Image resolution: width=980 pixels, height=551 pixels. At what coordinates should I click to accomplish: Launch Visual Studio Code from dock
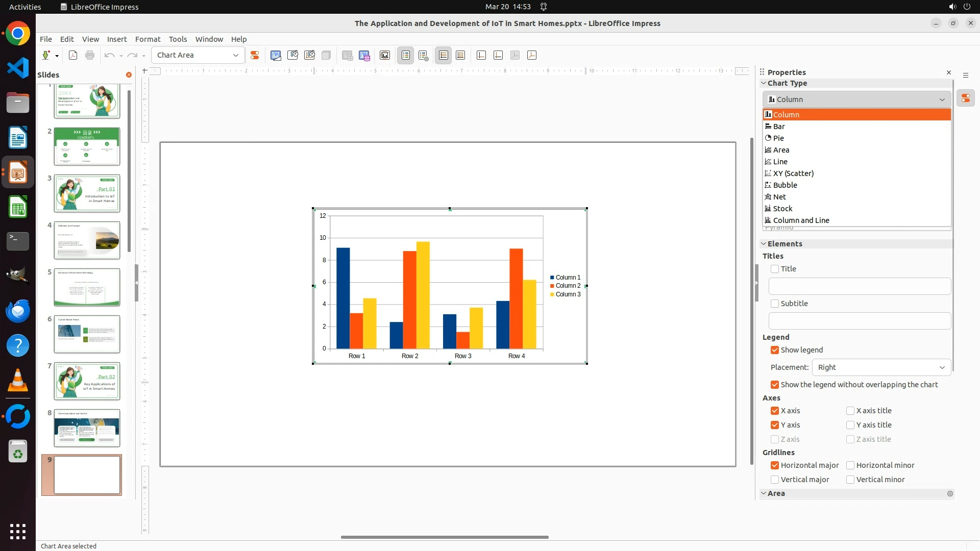[x=18, y=68]
